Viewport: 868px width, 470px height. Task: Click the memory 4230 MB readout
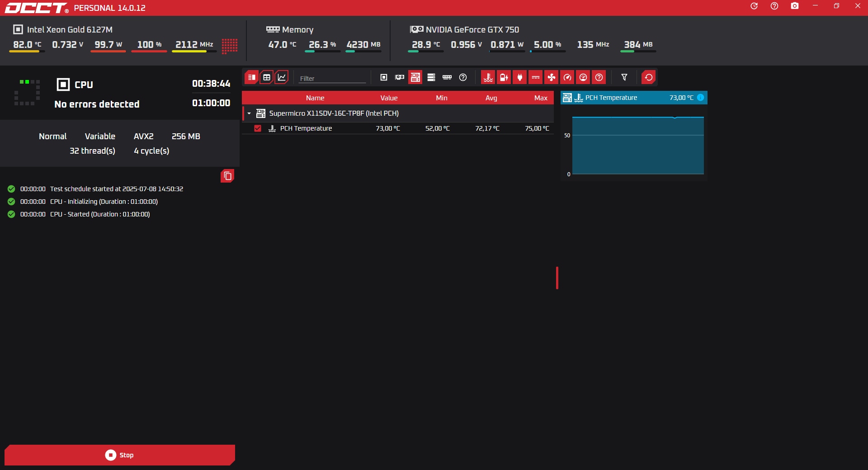coord(363,45)
